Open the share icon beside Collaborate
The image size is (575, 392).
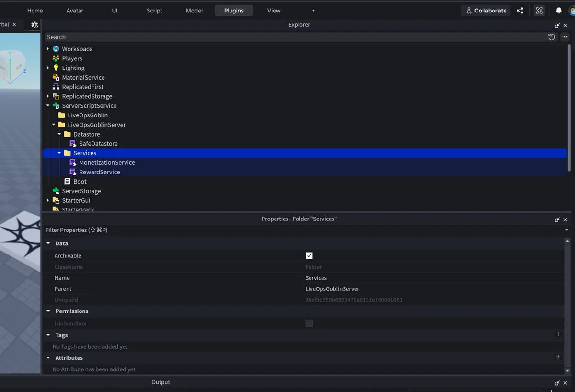pos(520,11)
